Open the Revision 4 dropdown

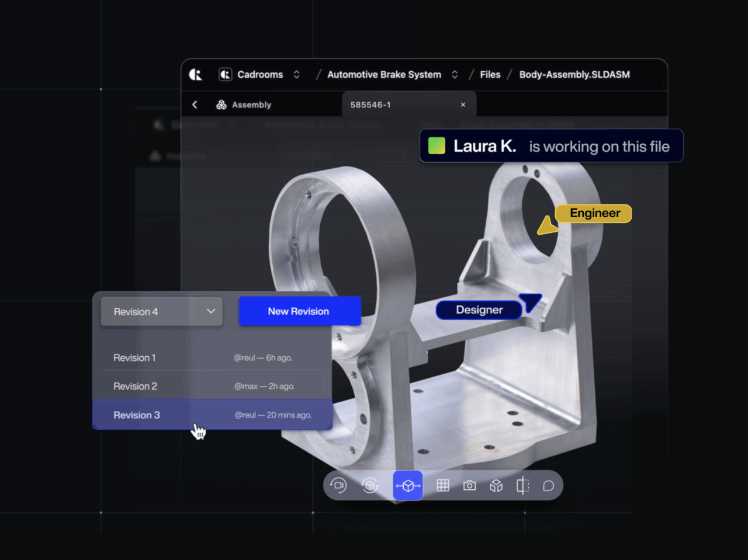161,311
